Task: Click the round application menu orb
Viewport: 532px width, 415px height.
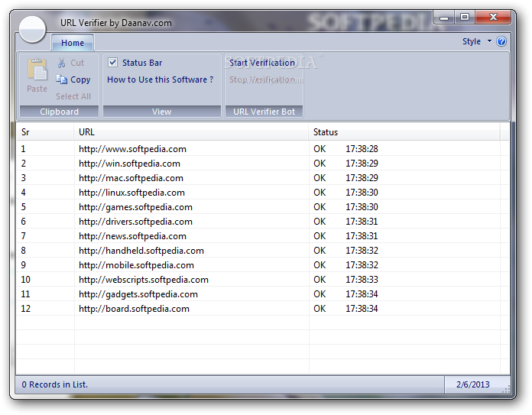Action: [x=32, y=29]
